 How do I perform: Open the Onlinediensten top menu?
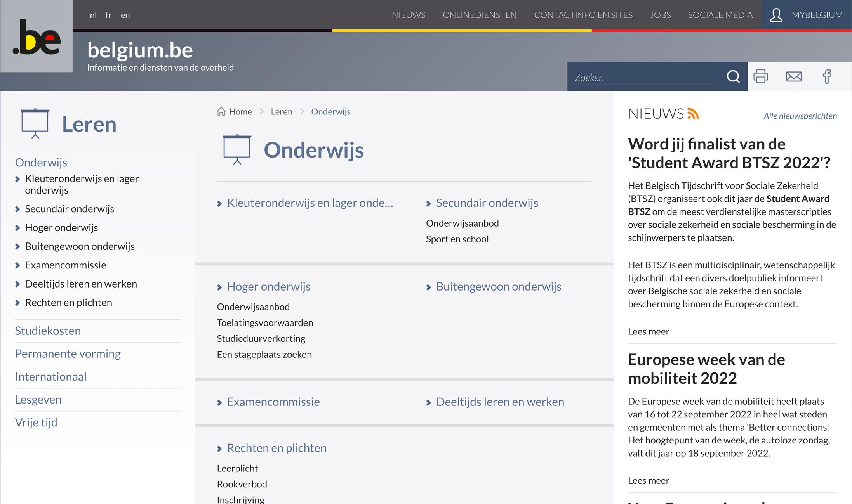tap(479, 15)
